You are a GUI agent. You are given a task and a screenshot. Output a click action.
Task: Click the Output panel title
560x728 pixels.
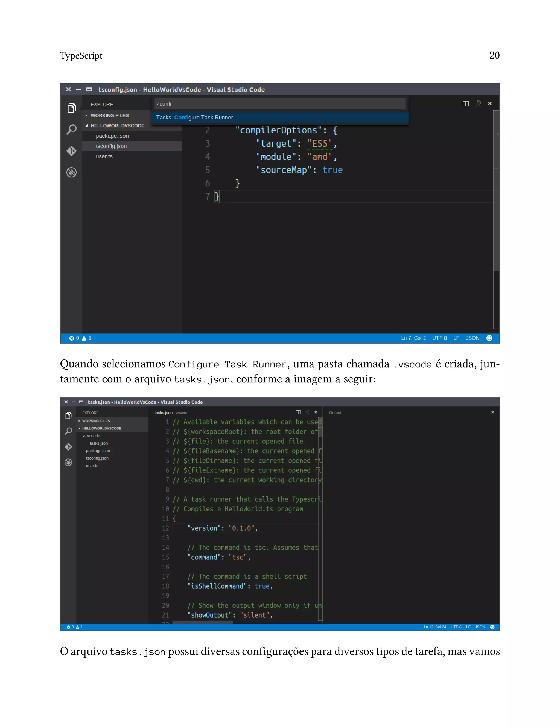coord(335,413)
